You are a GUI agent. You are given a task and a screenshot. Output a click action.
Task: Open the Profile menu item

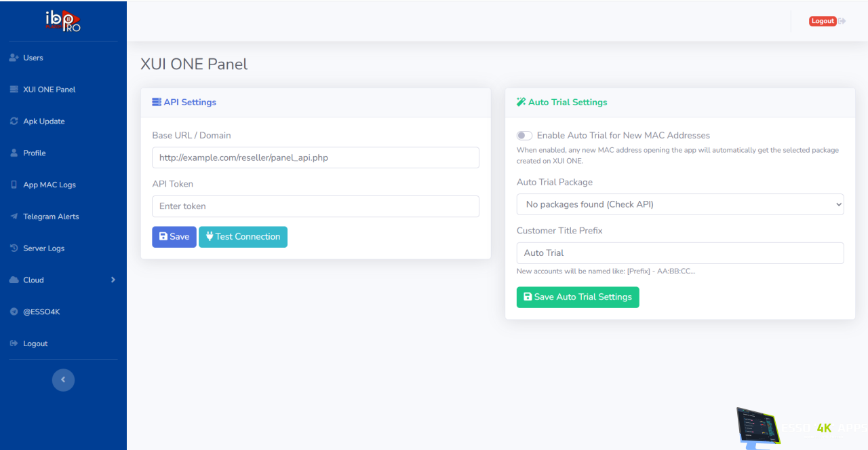pyautogui.click(x=63, y=153)
